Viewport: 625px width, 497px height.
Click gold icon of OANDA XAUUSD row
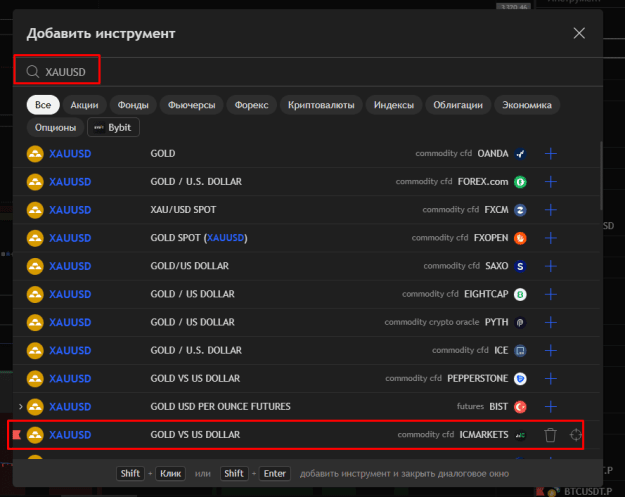[35, 153]
